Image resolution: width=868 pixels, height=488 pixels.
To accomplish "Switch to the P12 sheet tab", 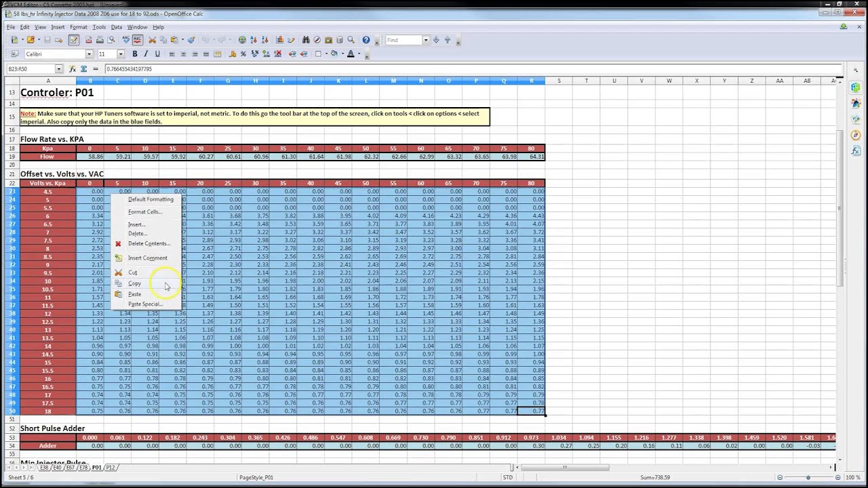I will 111,468.
